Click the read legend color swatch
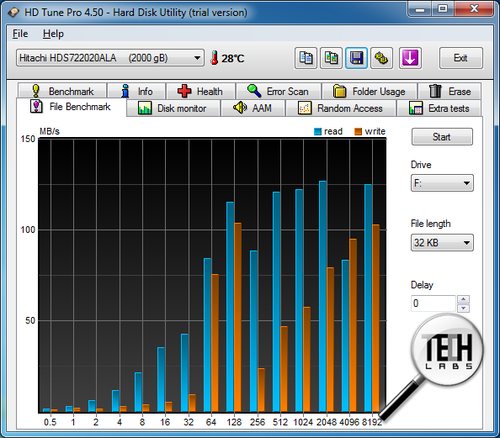The height and width of the screenshot is (438, 500). click(318, 131)
